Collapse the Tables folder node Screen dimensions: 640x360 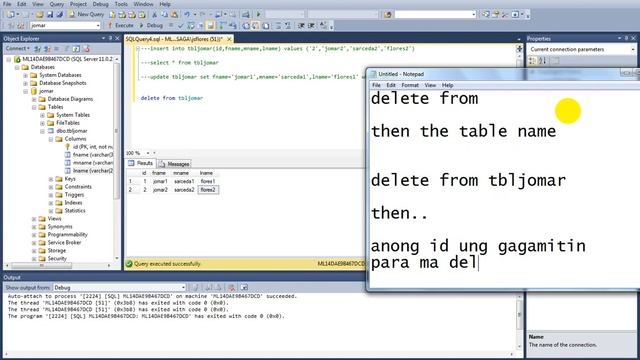pos(34,107)
